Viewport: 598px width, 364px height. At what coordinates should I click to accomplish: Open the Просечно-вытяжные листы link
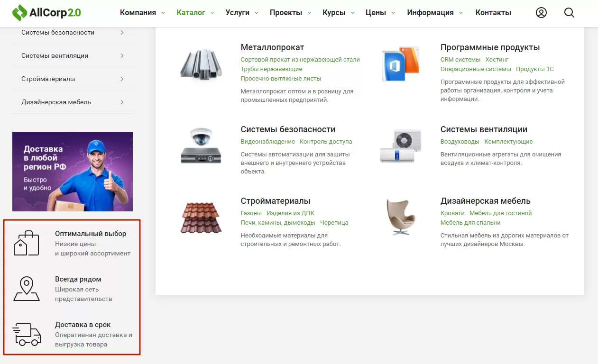pyautogui.click(x=281, y=79)
